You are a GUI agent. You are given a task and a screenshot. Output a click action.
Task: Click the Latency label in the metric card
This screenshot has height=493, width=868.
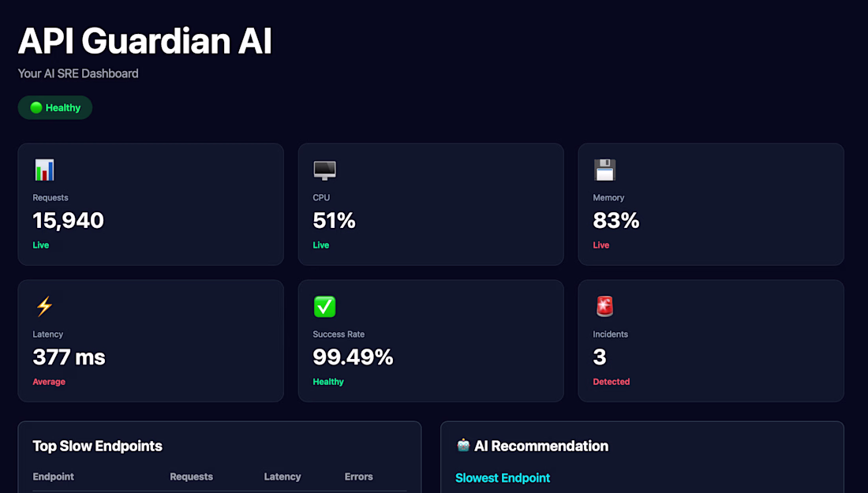click(x=47, y=334)
